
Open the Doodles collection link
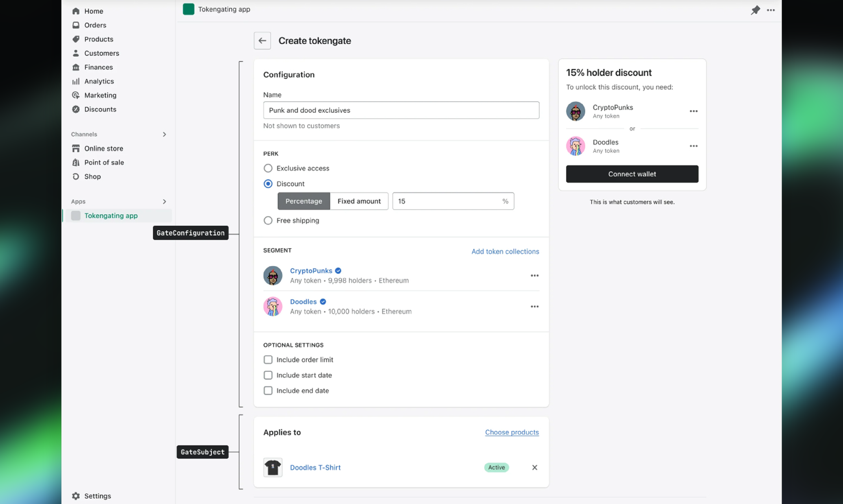point(303,302)
